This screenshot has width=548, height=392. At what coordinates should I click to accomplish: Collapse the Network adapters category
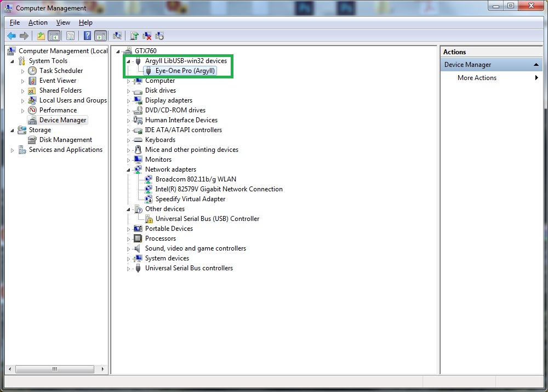point(129,170)
